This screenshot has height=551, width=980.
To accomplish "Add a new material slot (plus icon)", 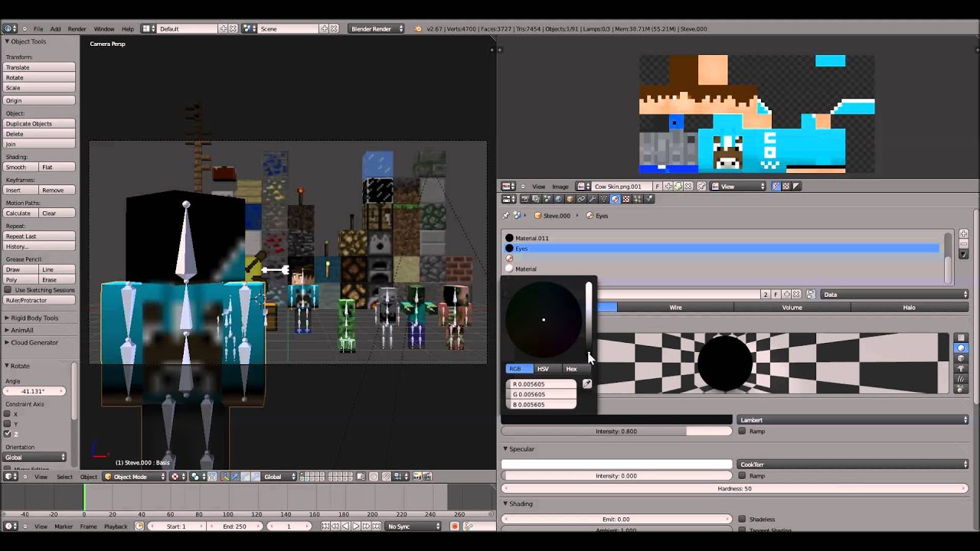I will tap(963, 234).
